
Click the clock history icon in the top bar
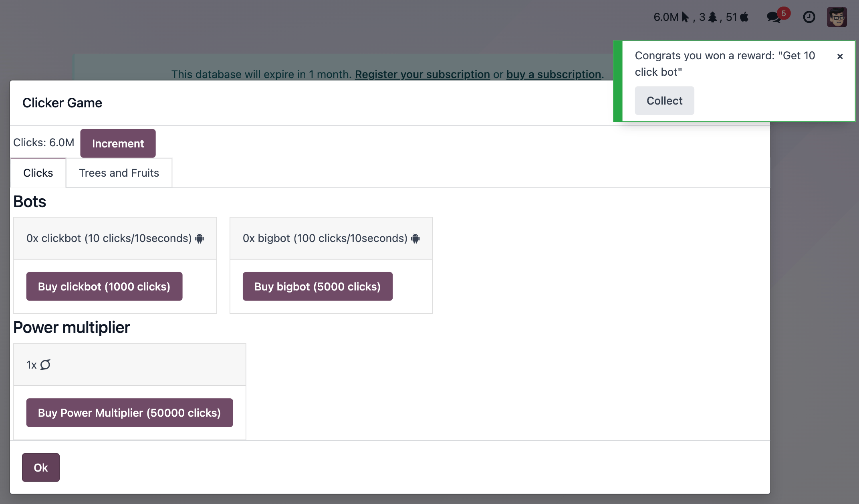[x=809, y=17]
